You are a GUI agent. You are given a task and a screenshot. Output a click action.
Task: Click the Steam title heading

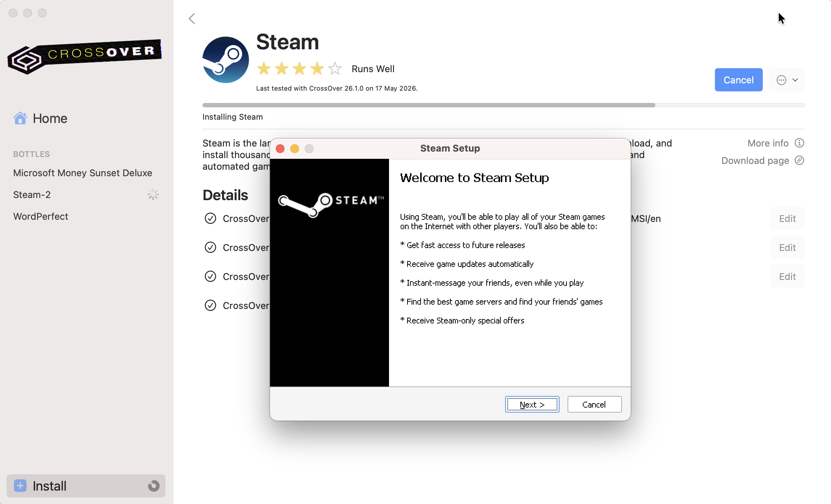[x=287, y=42]
